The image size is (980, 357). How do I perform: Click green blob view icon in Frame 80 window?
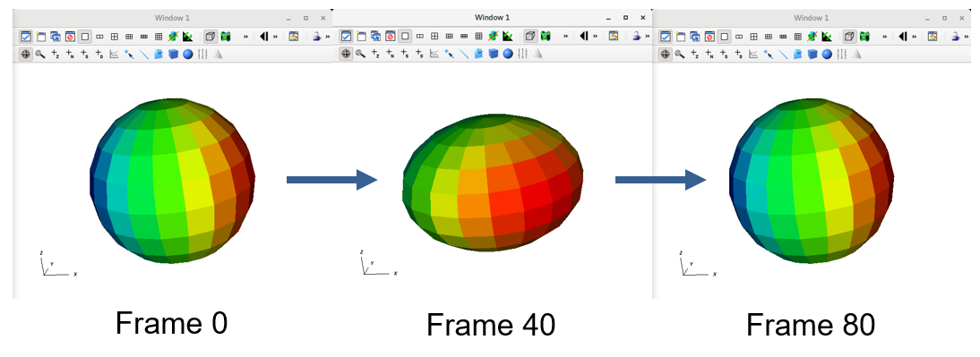pyautogui.click(x=865, y=37)
